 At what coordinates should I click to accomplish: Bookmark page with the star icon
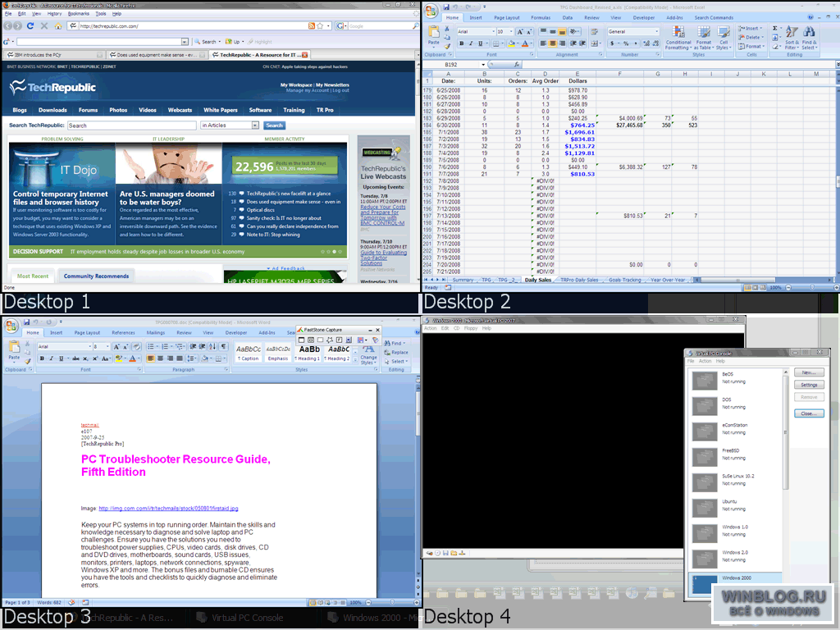click(320, 25)
